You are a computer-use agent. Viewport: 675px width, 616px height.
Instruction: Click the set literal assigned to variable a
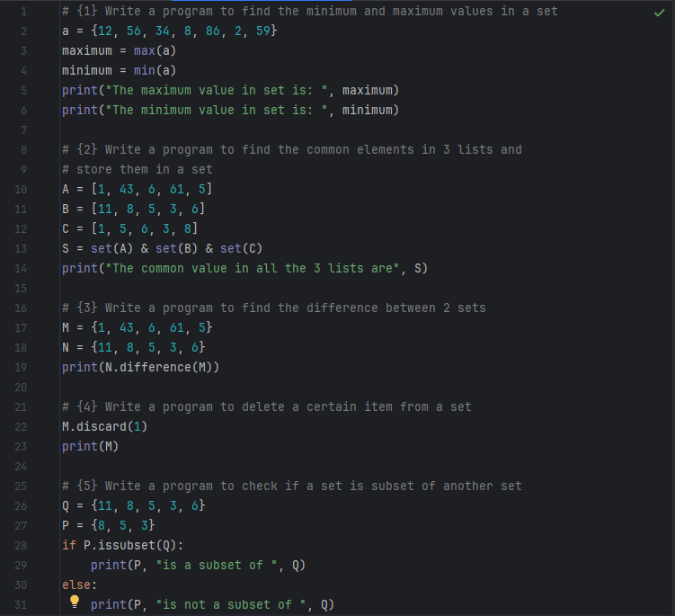184,31
